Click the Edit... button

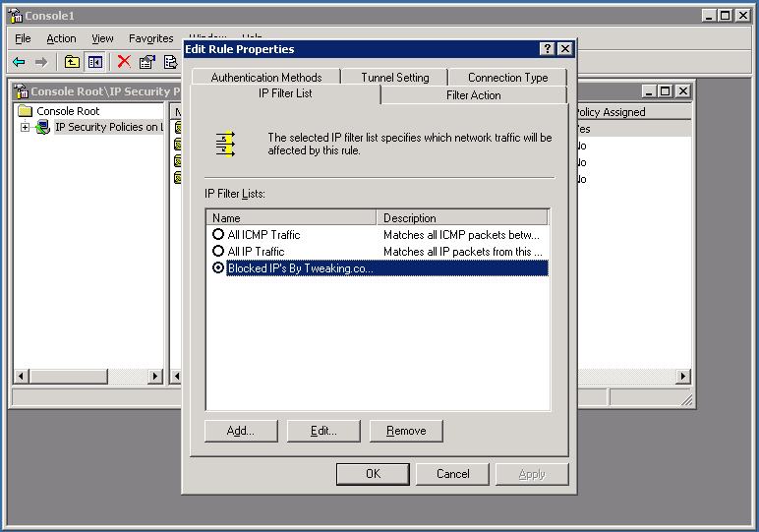tap(323, 431)
